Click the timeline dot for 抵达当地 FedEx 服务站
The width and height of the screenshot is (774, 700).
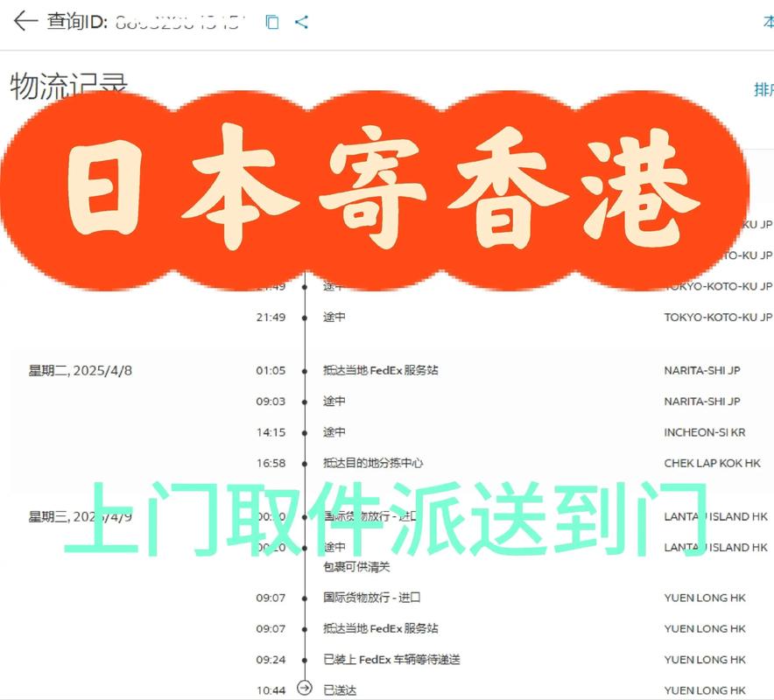pyautogui.click(x=304, y=370)
